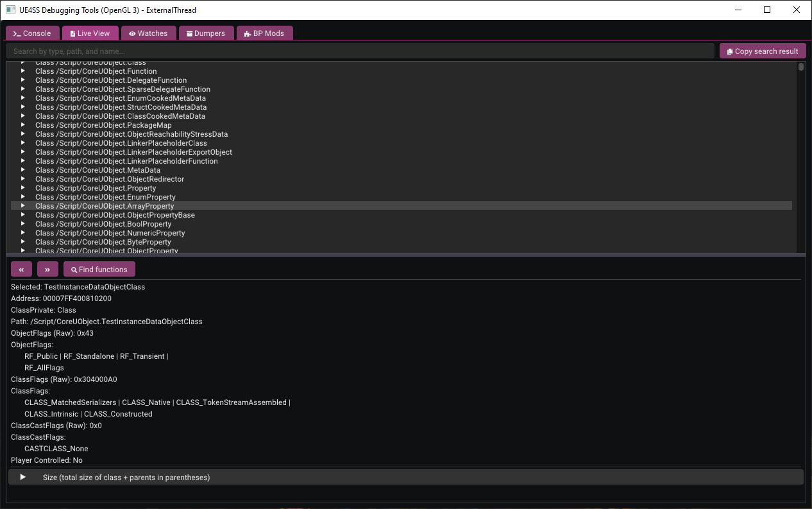Click the Address 00007FF400810200 text
The height and width of the screenshot is (509, 812).
click(61, 298)
